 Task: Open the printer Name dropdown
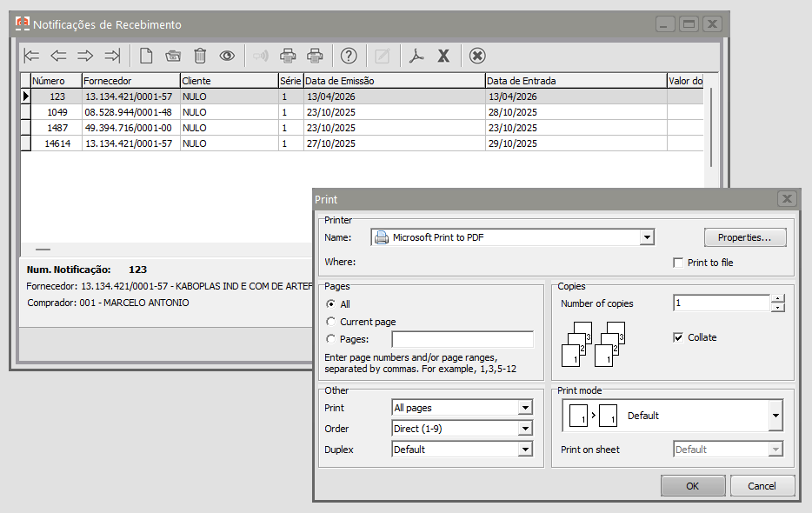pos(646,237)
